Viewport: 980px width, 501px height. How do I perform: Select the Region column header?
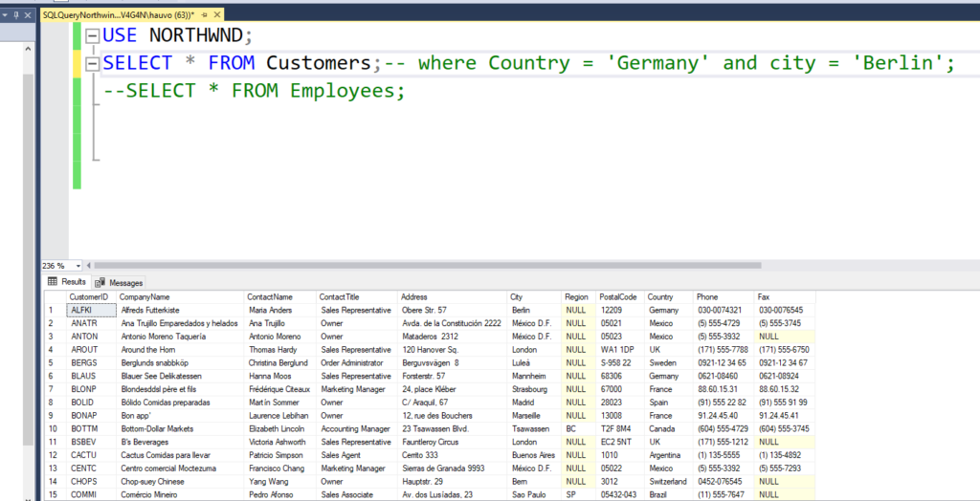579,296
